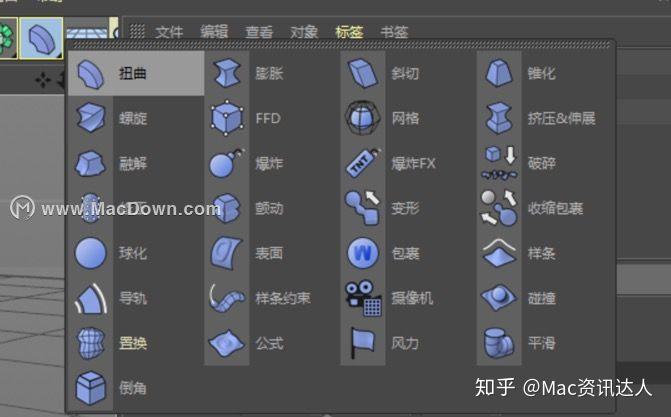Choose the 球化 (Spherify) deformer

(x=136, y=253)
